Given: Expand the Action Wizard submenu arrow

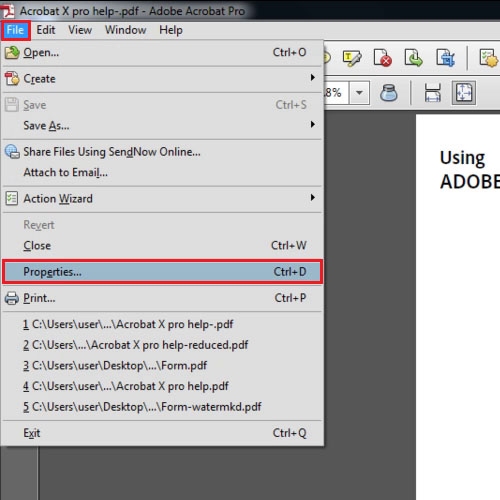Looking at the screenshot, I should (312, 198).
